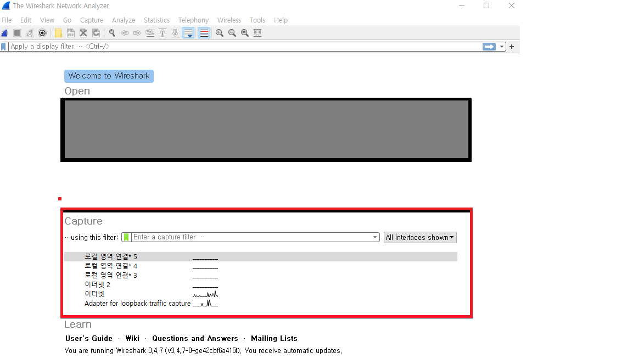
Task: Go forward in packet history arrow
Action: pos(137,33)
